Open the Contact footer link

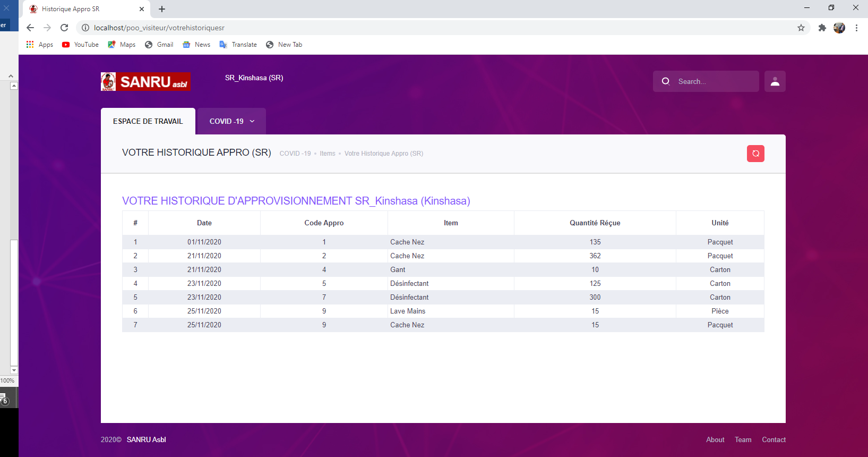(x=774, y=439)
